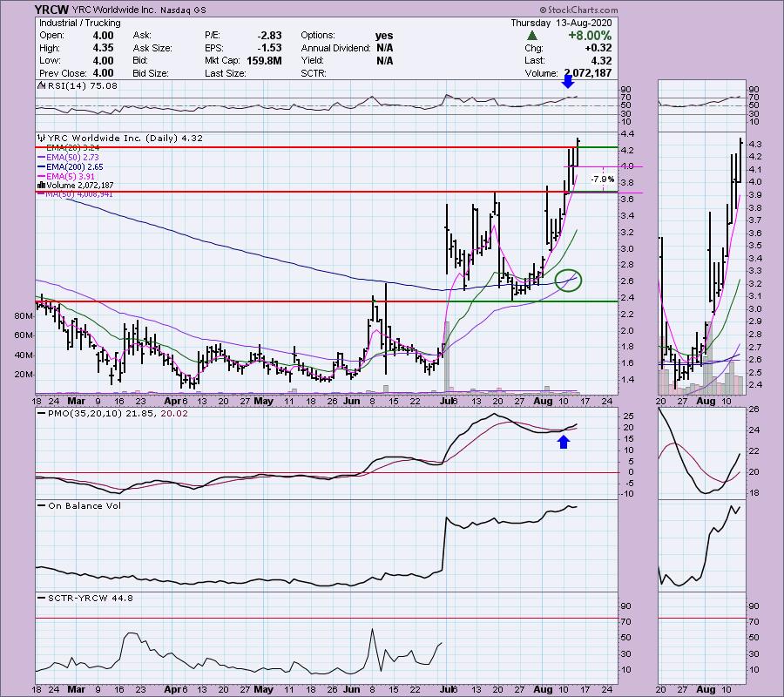
Task: Click the '-7.9%' annotation label
Action: 603,179
